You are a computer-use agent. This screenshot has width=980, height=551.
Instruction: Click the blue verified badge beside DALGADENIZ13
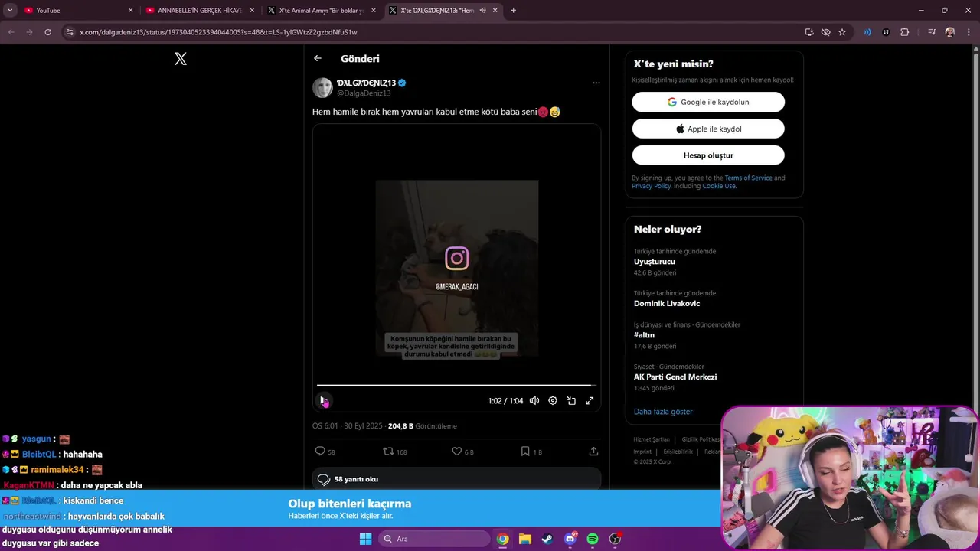click(402, 83)
